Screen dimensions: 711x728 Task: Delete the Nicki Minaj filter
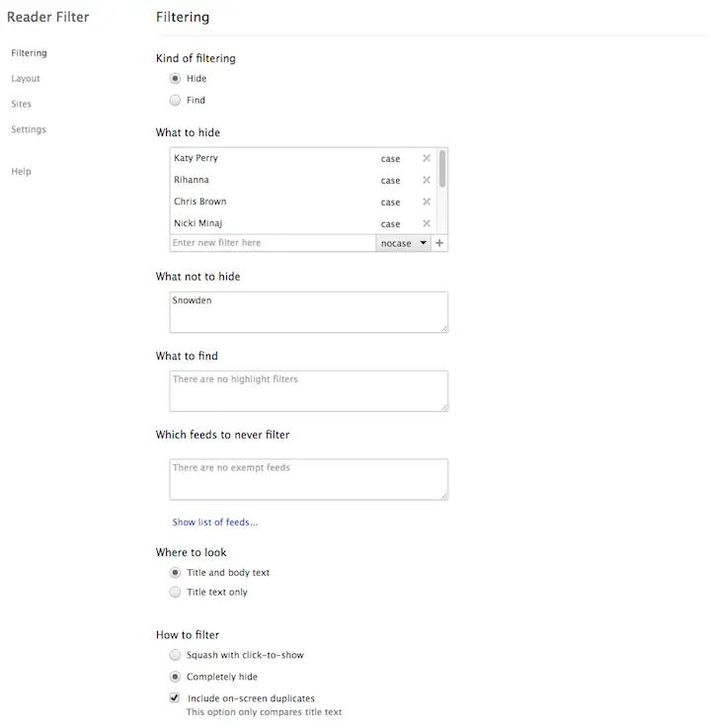[x=426, y=224]
